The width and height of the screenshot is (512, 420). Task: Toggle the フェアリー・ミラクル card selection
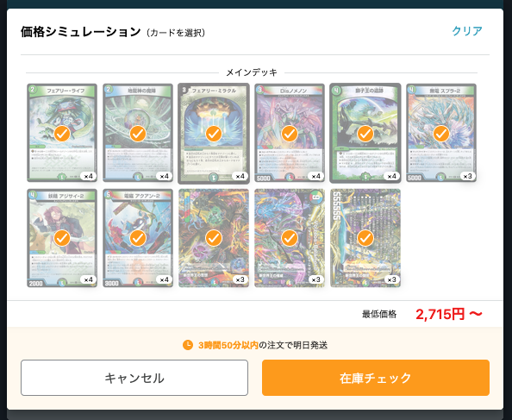pos(214,134)
